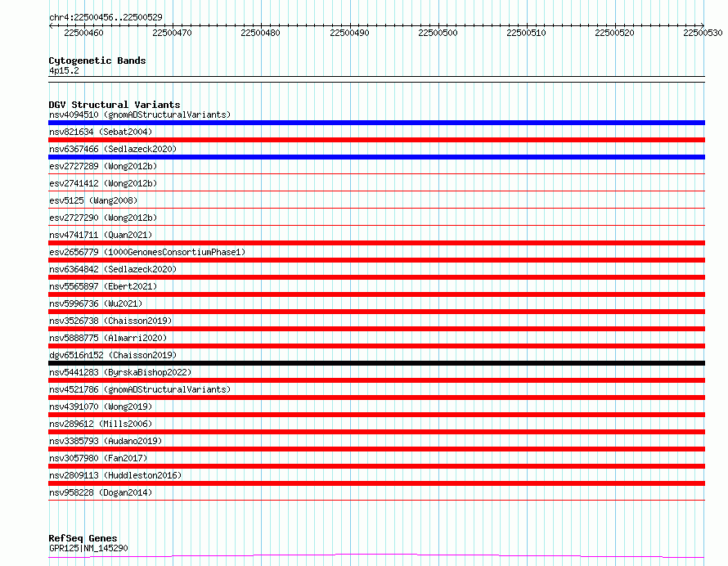The image size is (728, 566).
Task: Select nsv289612 Mills2006 variant
Action: (101, 424)
